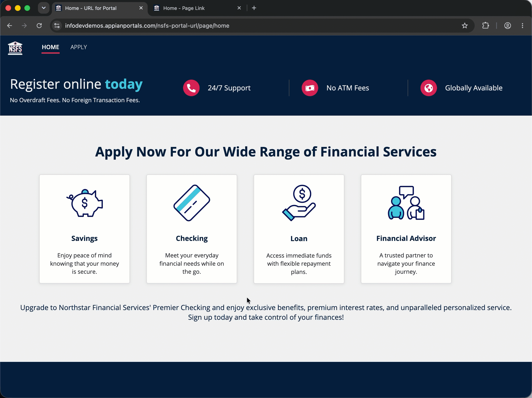Image resolution: width=532 pixels, height=398 pixels.
Task: Click the Checking credit card icon
Action: click(192, 203)
